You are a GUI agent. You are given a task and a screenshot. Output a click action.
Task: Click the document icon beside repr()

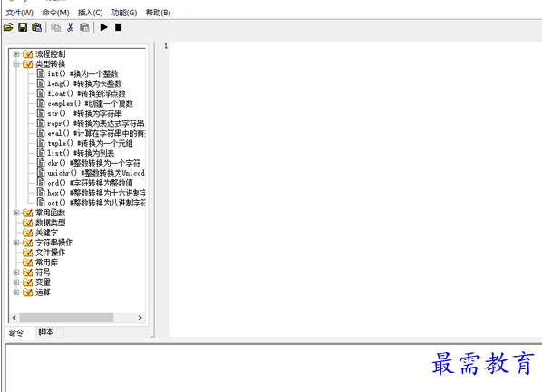click(41, 123)
